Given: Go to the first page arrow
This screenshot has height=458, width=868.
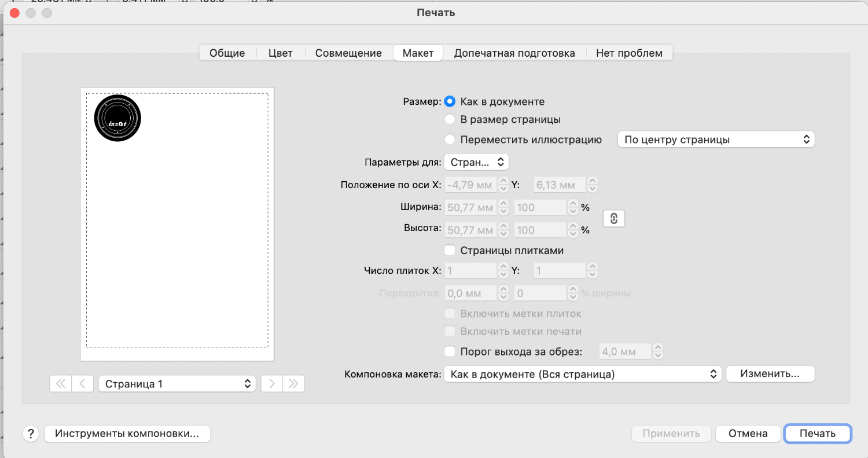Looking at the screenshot, I should click(x=61, y=383).
